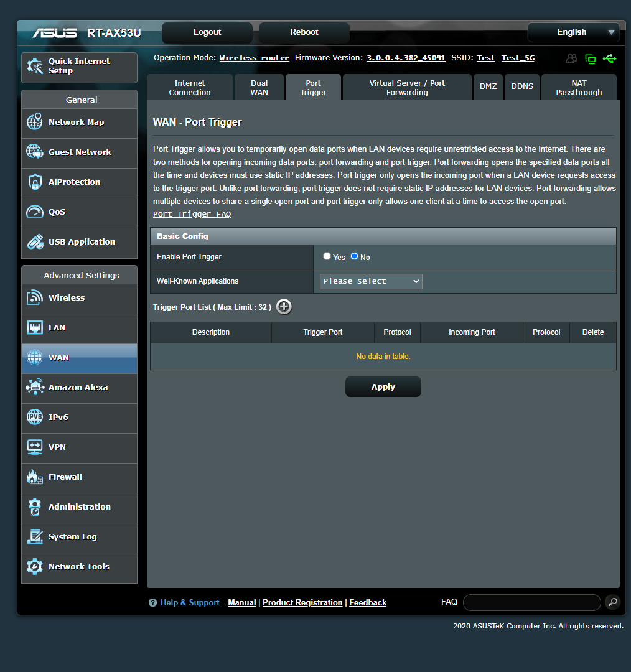This screenshot has width=631, height=672.
Task: Click the 'No data in table.' message
Action: pyautogui.click(x=383, y=356)
